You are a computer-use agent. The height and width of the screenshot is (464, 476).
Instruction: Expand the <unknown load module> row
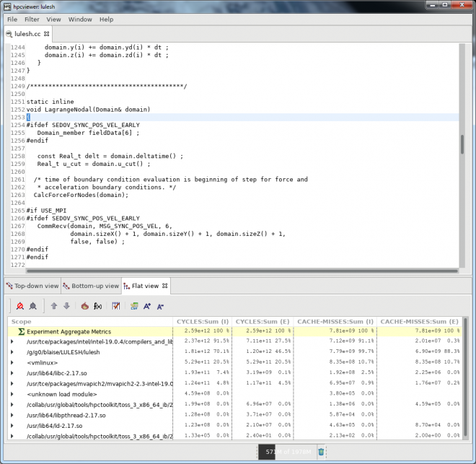coord(12,394)
